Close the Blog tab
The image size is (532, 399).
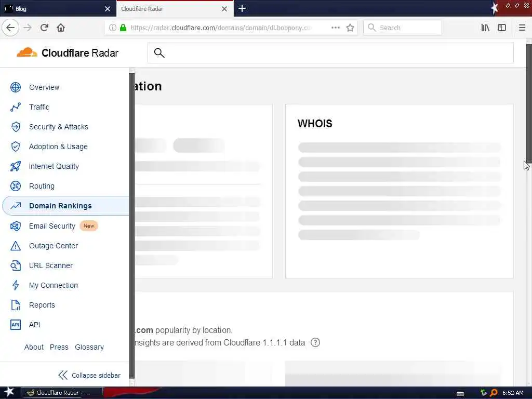(108, 9)
